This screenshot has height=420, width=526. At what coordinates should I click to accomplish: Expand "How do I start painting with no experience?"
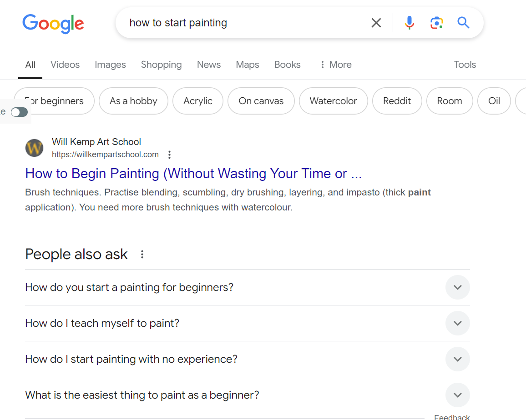click(458, 359)
